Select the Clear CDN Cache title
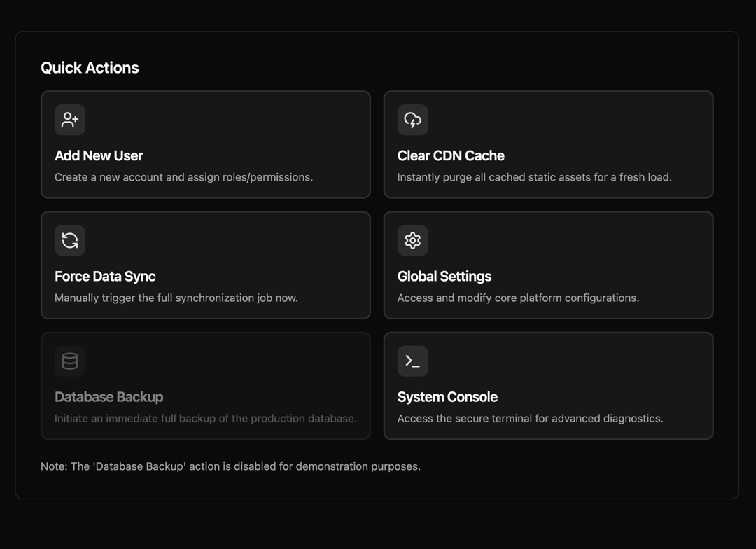This screenshot has width=756, height=549. [x=451, y=156]
